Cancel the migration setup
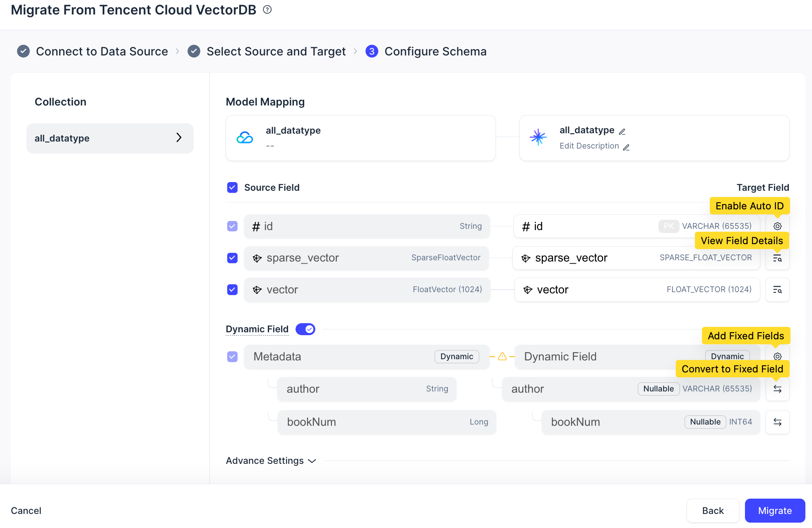The image size is (812, 528). (x=26, y=511)
